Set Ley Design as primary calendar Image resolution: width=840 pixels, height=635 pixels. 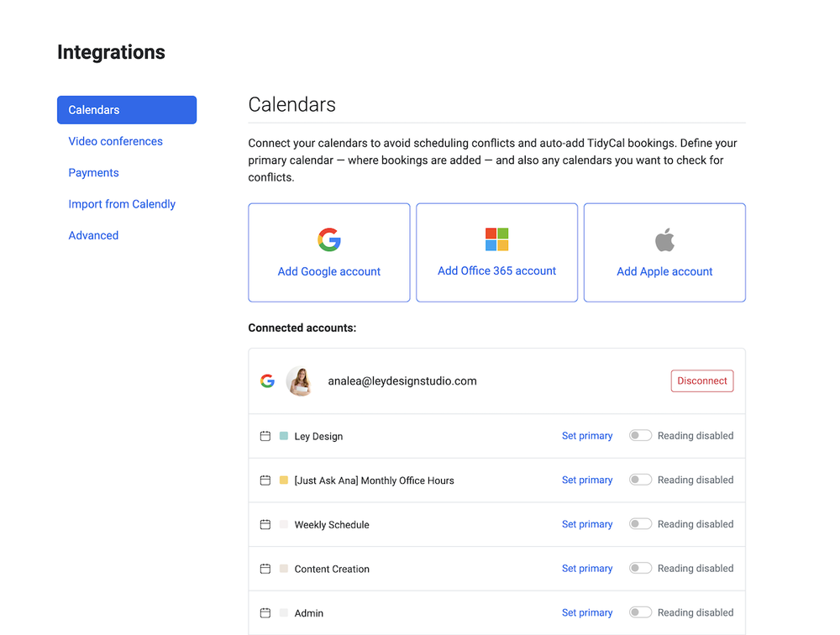point(587,435)
